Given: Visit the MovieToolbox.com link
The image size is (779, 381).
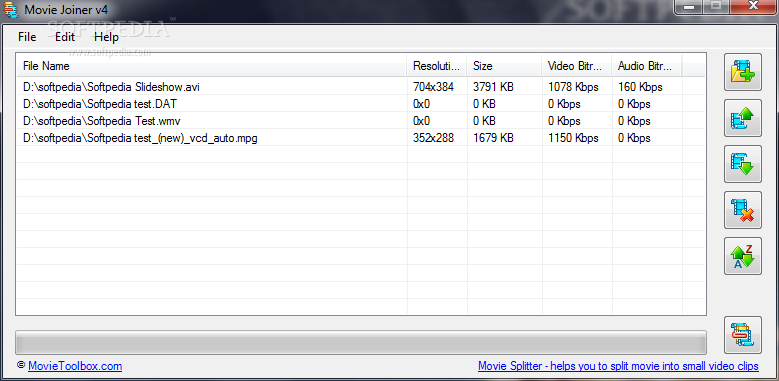Looking at the screenshot, I should click(75, 366).
